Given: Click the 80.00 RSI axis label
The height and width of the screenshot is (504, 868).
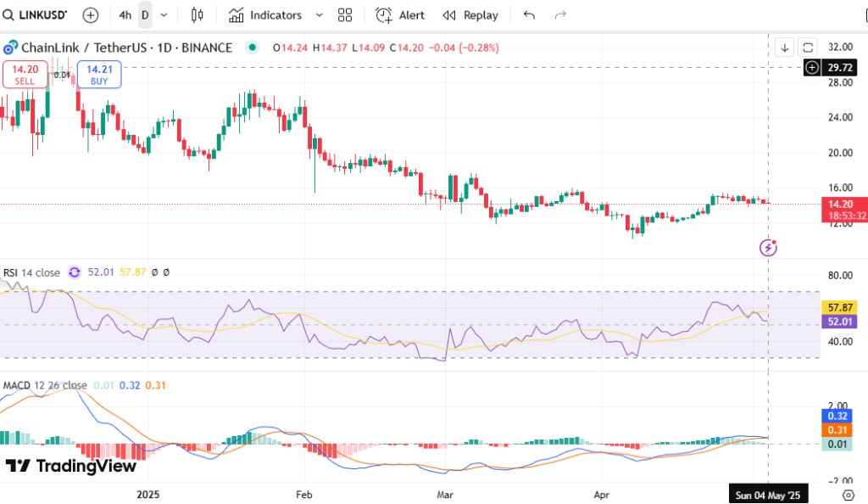Looking at the screenshot, I should click(840, 275).
